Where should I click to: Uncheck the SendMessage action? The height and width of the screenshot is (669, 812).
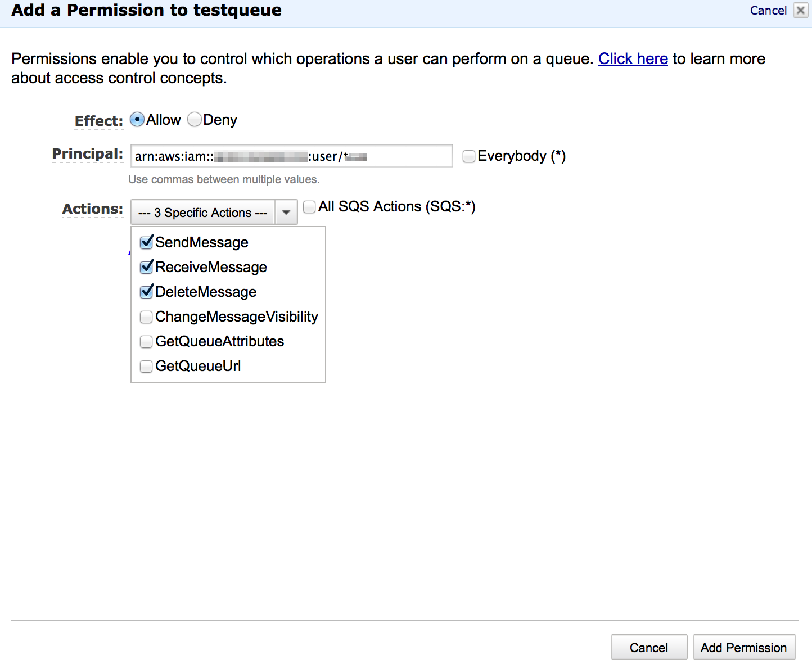click(146, 242)
